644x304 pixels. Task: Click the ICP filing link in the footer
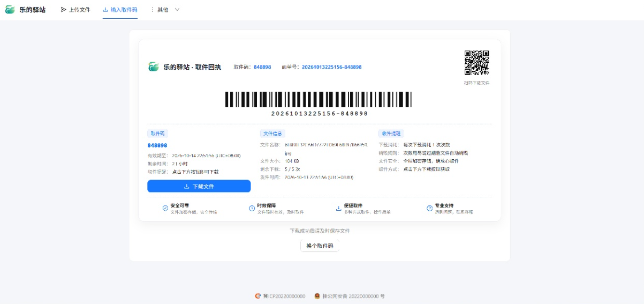pos(284,296)
